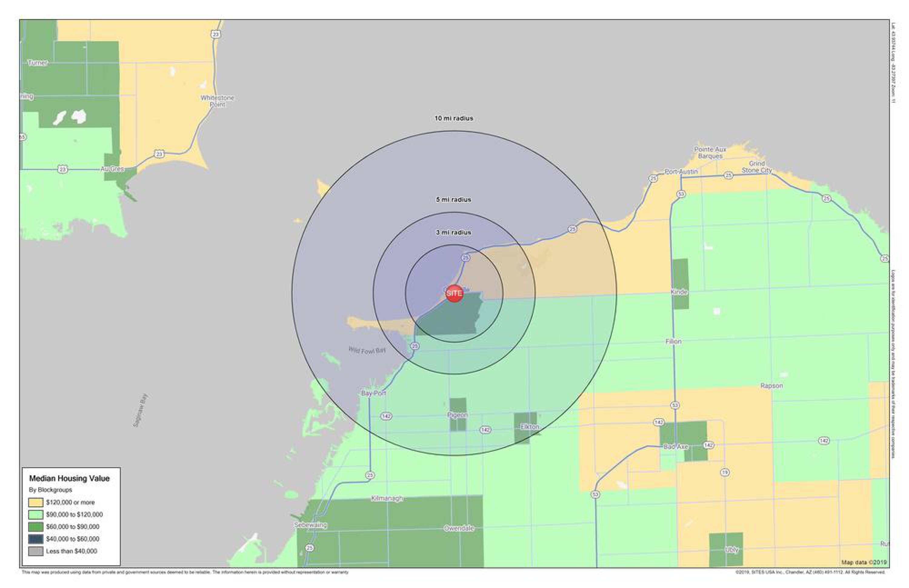The width and height of the screenshot is (909, 588).
Task: Click the Au Gres town label
Action: (x=112, y=169)
